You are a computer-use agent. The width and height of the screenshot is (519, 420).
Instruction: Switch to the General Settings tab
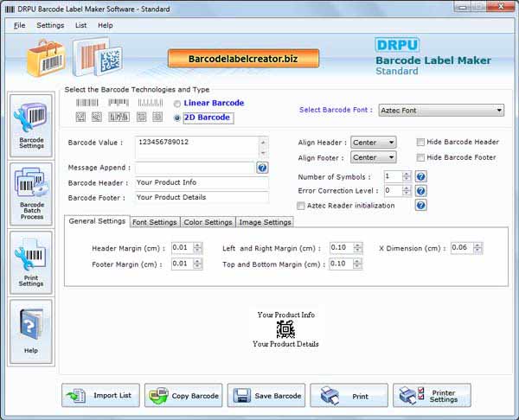pyautogui.click(x=97, y=221)
